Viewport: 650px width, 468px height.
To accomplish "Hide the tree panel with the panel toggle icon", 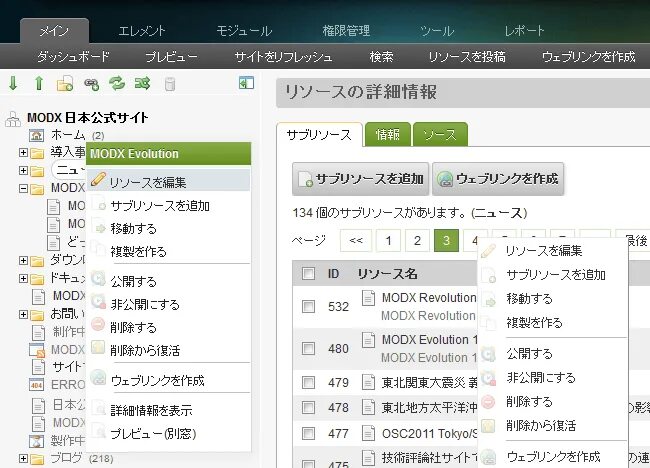I will pos(246,83).
